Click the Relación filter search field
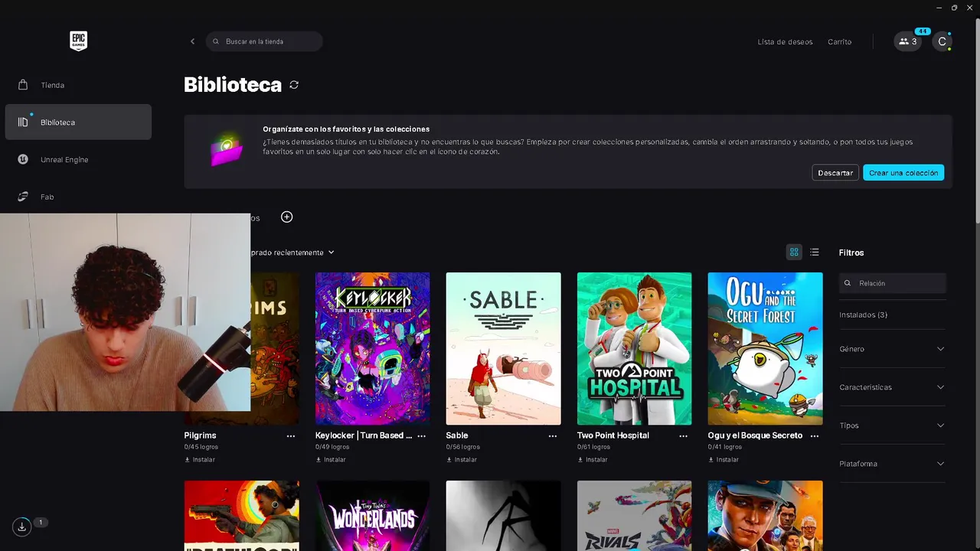This screenshot has height=551, width=980. (893, 283)
